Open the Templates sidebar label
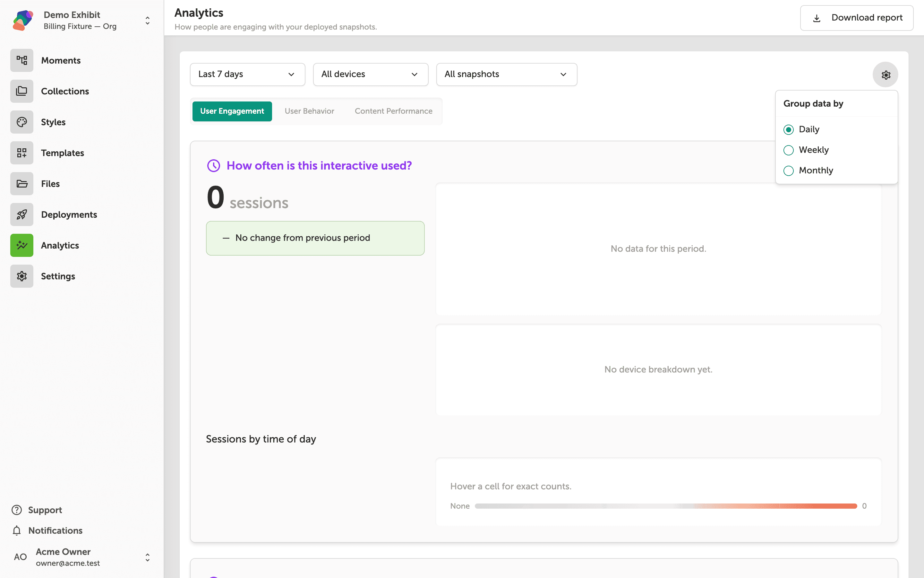 point(63,153)
